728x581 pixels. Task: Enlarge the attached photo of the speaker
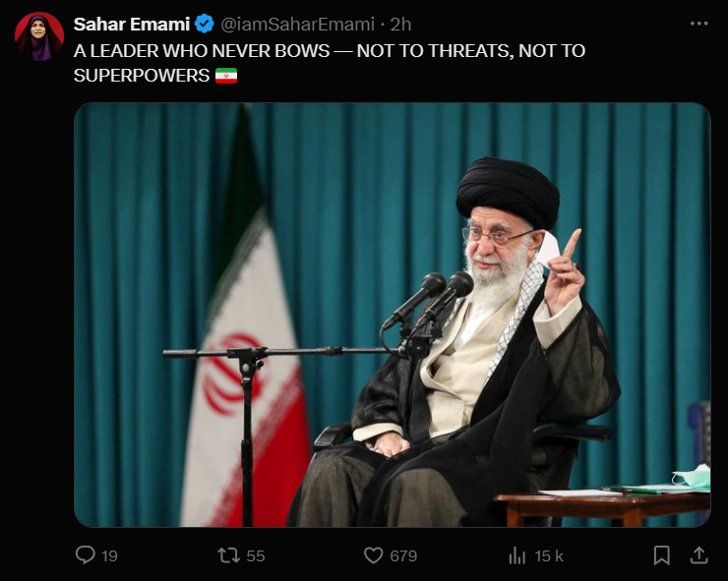click(x=393, y=315)
